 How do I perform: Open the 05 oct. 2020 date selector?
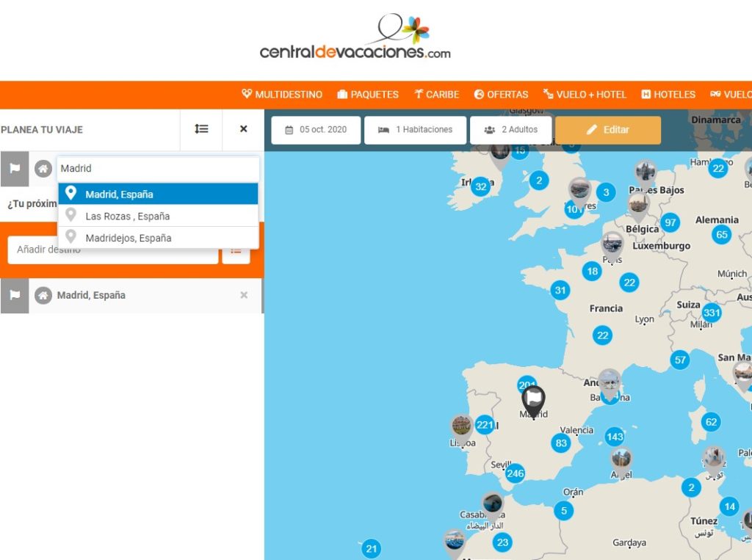coord(316,130)
